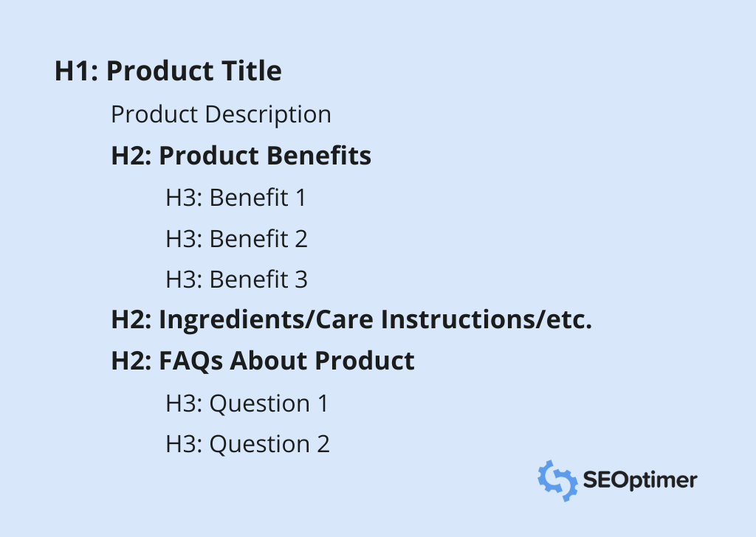Choose the "H3: Benefit 3" item

tap(236, 280)
